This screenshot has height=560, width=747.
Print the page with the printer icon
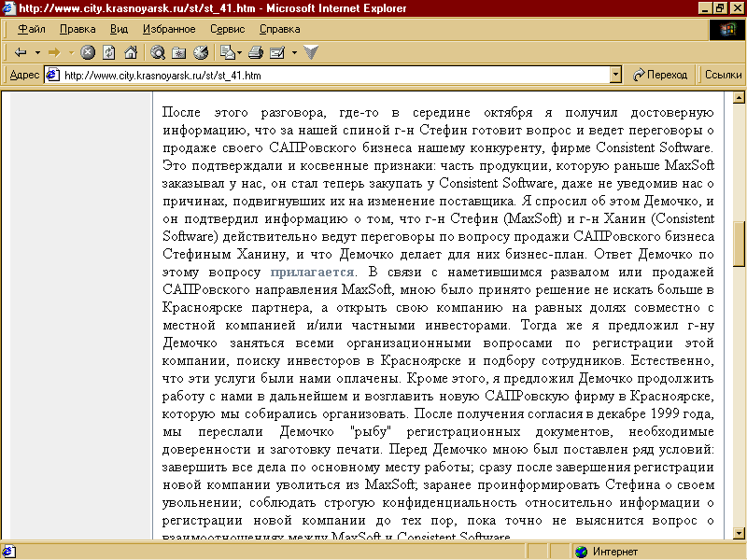pyautogui.click(x=255, y=52)
